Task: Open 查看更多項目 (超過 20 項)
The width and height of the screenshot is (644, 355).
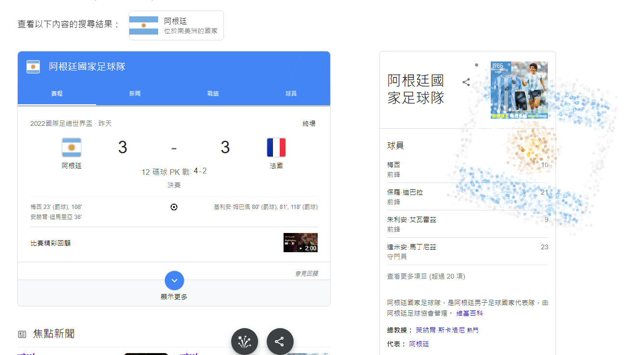Action: [426, 276]
